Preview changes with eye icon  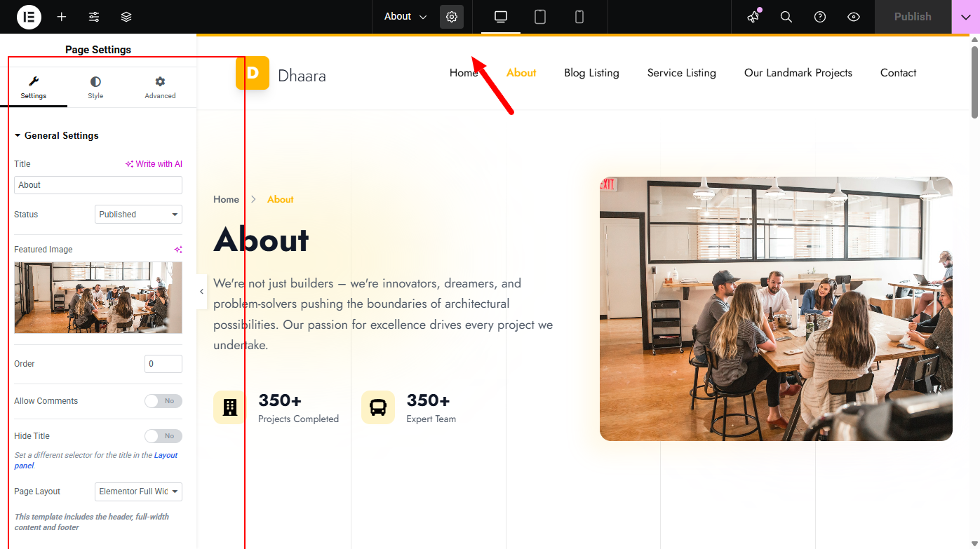click(x=854, y=17)
